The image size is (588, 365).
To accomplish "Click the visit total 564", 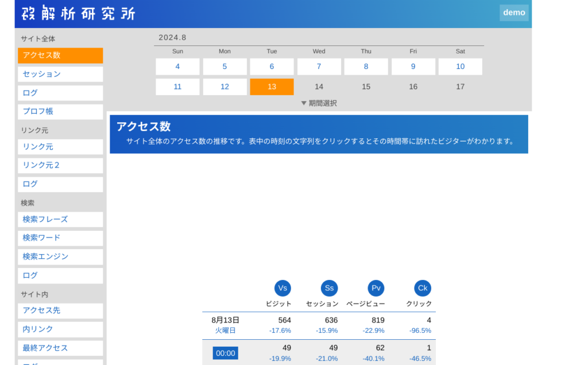I will coord(285,320).
